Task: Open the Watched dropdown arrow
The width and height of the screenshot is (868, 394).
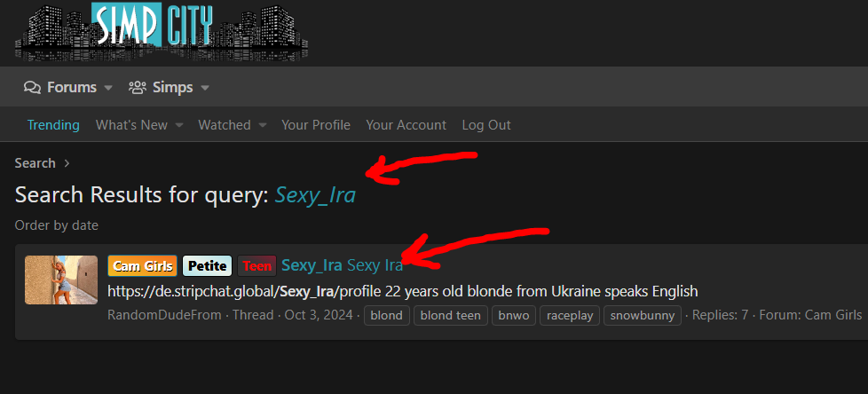Action: [263, 126]
